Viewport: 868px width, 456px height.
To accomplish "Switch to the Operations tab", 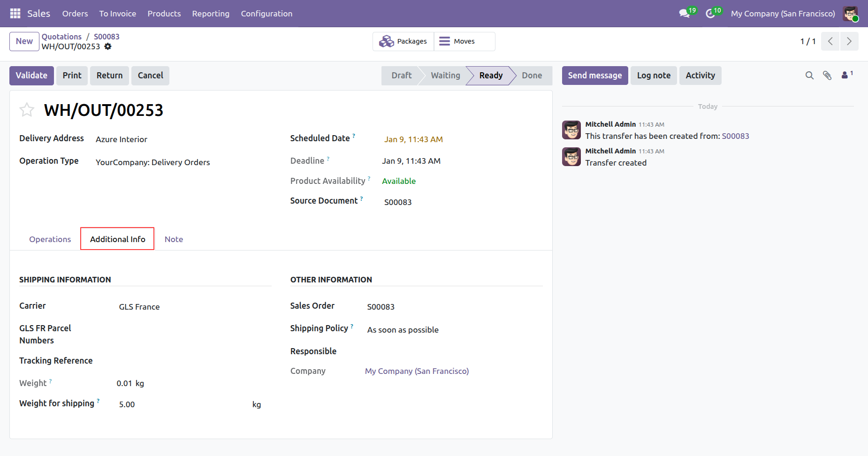I will [x=50, y=239].
